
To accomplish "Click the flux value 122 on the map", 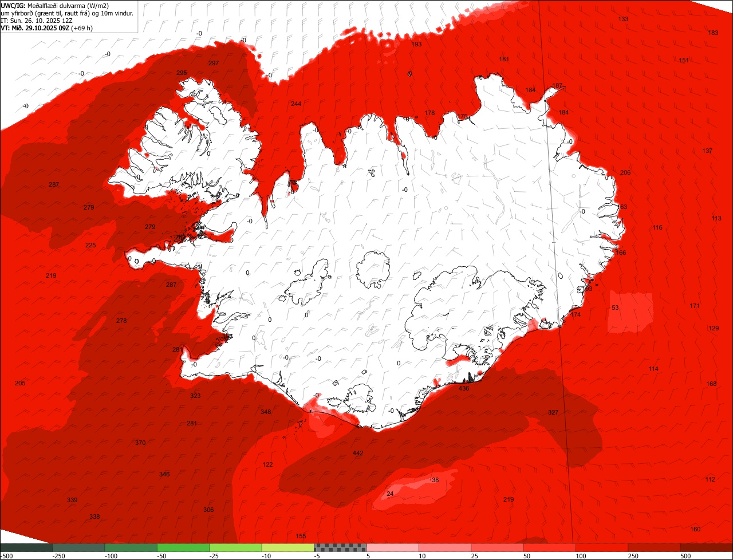I will click(x=267, y=465).
